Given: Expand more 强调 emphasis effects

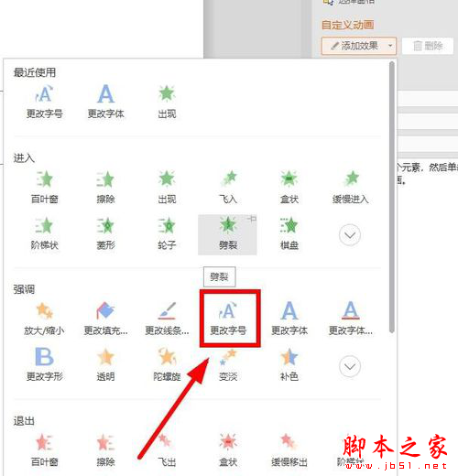Looking at the screenshot, I should (x=350, y=366).
